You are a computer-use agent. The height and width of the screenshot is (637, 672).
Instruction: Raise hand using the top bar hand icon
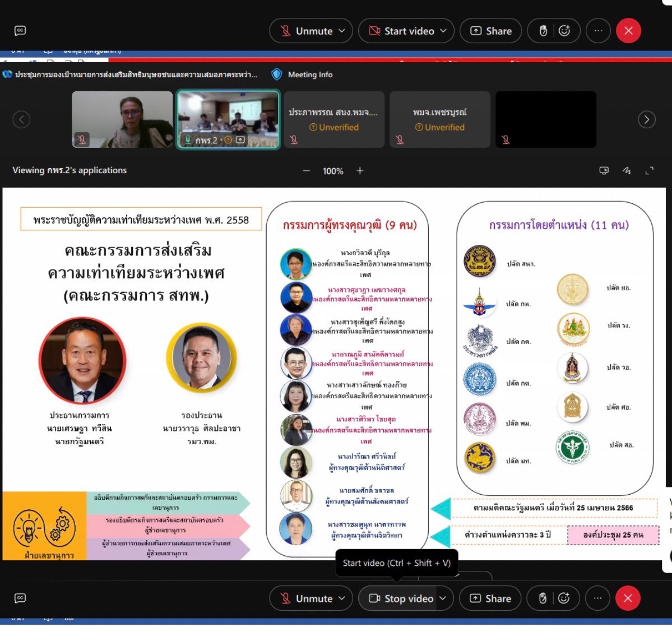(x=543, y=31)
